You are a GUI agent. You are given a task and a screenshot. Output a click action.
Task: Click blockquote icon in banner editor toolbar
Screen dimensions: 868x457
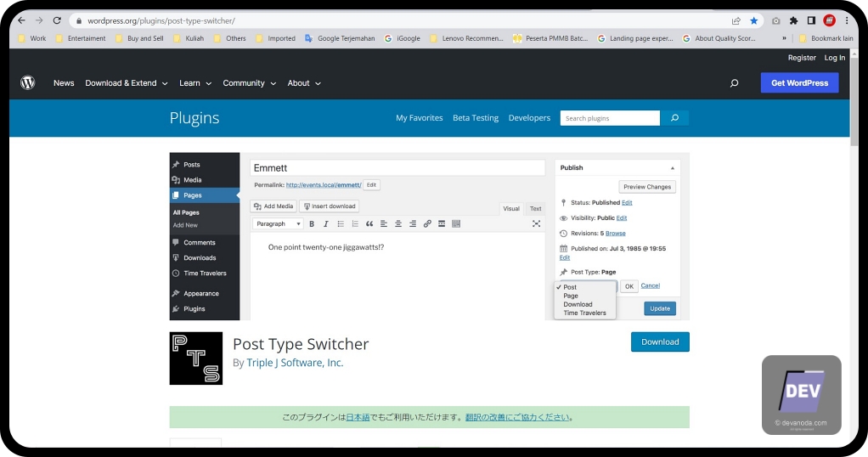tap(369, 223)
